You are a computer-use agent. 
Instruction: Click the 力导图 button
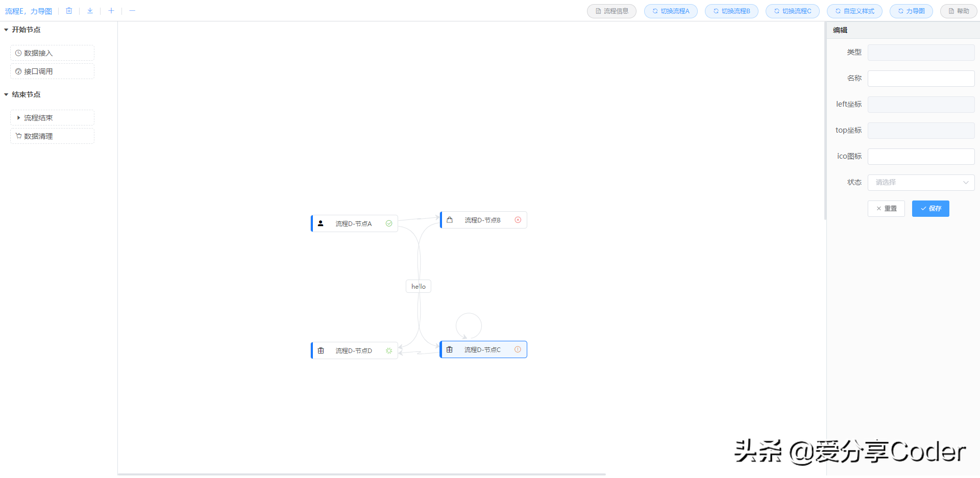point(911,11)
